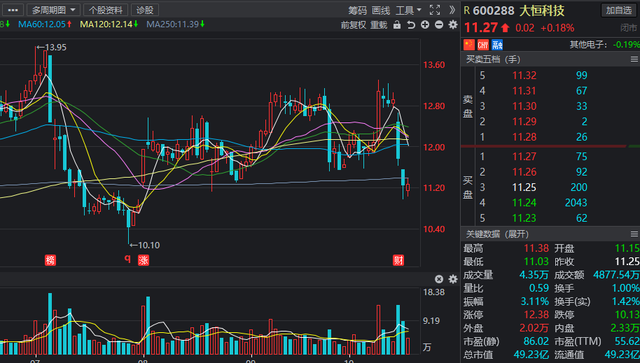640x363 pixels.
Task: Click the red up-arrow price icon
Action: [x=505, y=28]
